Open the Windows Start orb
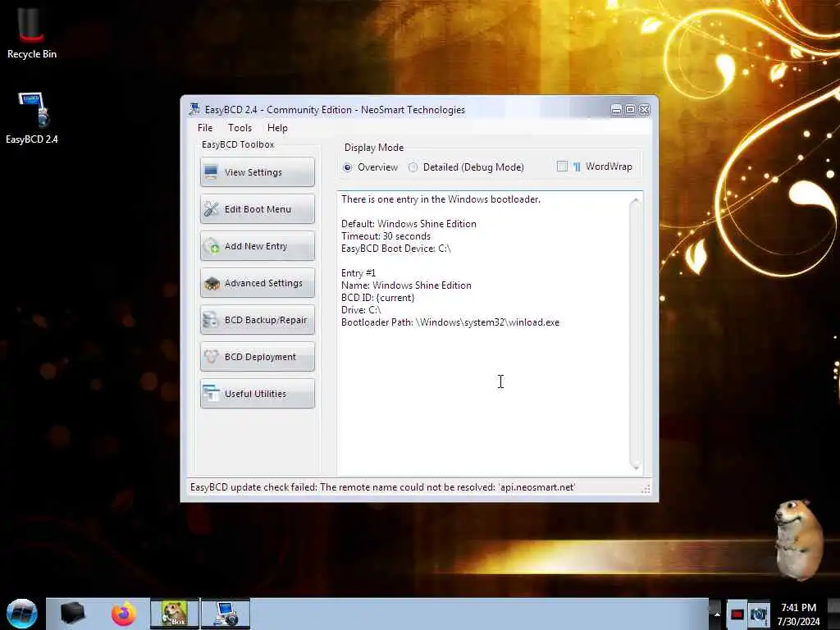The image size is (840, 630). (x=22, y=614)
